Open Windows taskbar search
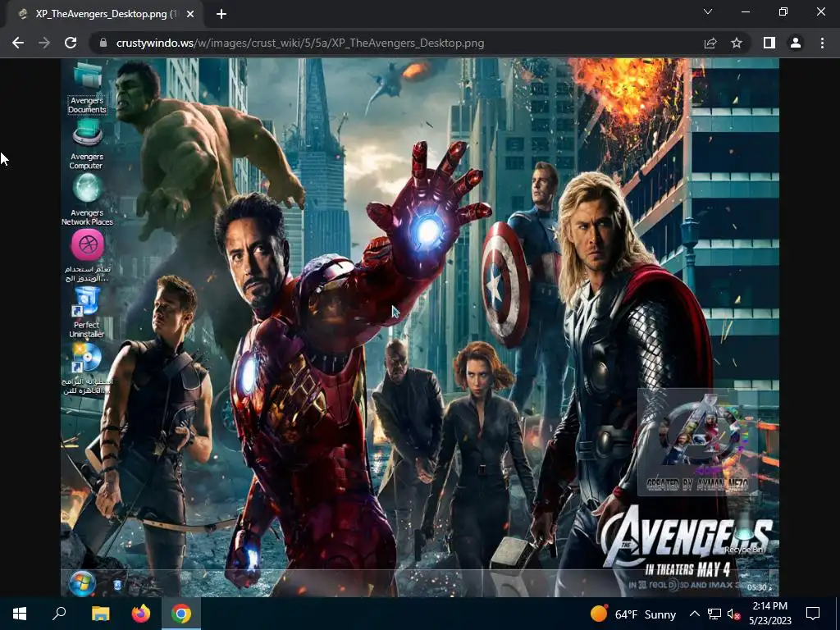Screen dimensions: 840x630 59,614
